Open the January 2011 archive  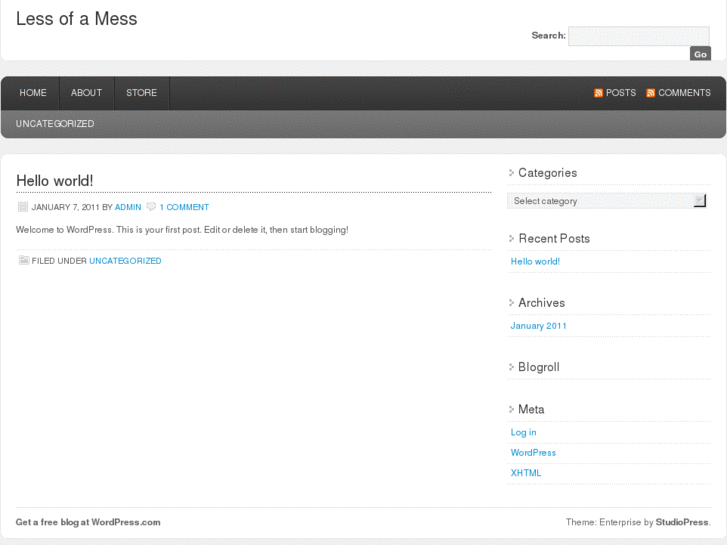click(538, 326)
